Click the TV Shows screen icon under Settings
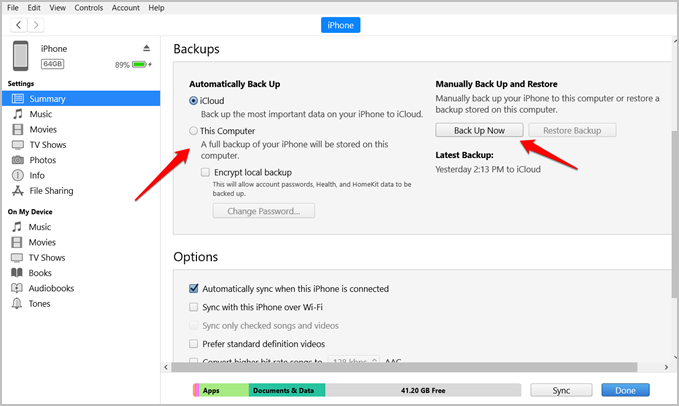This screenshot has height=406, width=679. click(x=18, y=145)
